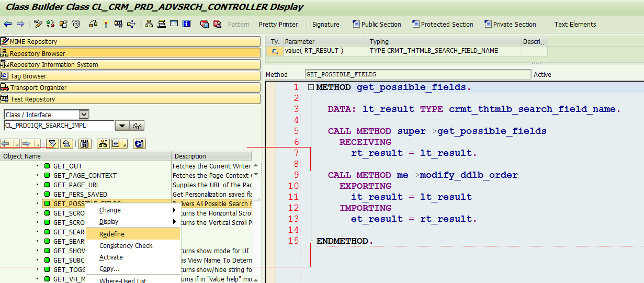Click the Expand all nodes icon
The height and width of the screenshot is (283, 644).
(52, 143)
